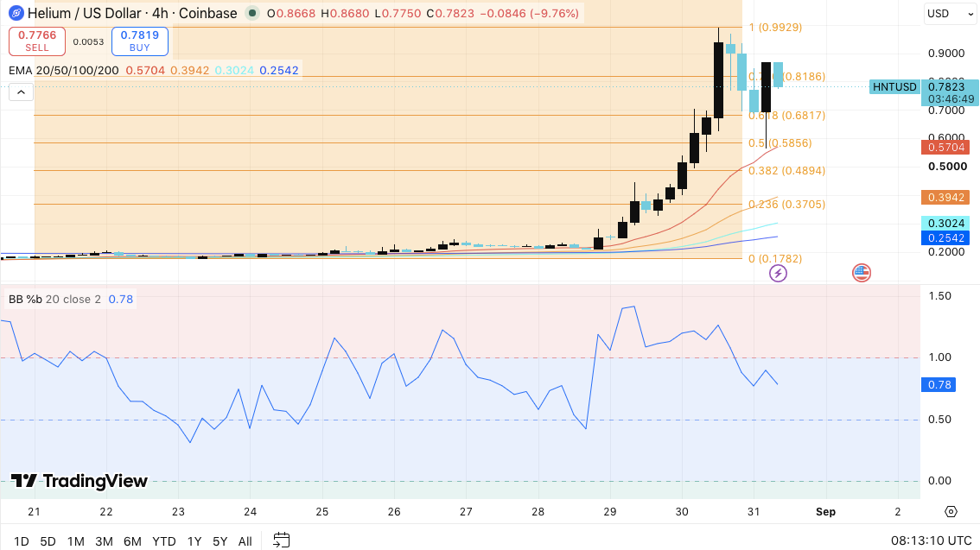Click the 1 (0.9929) Fibonacci level label
Viewport: 980px width, 550px height.
[x=775, y=28]
